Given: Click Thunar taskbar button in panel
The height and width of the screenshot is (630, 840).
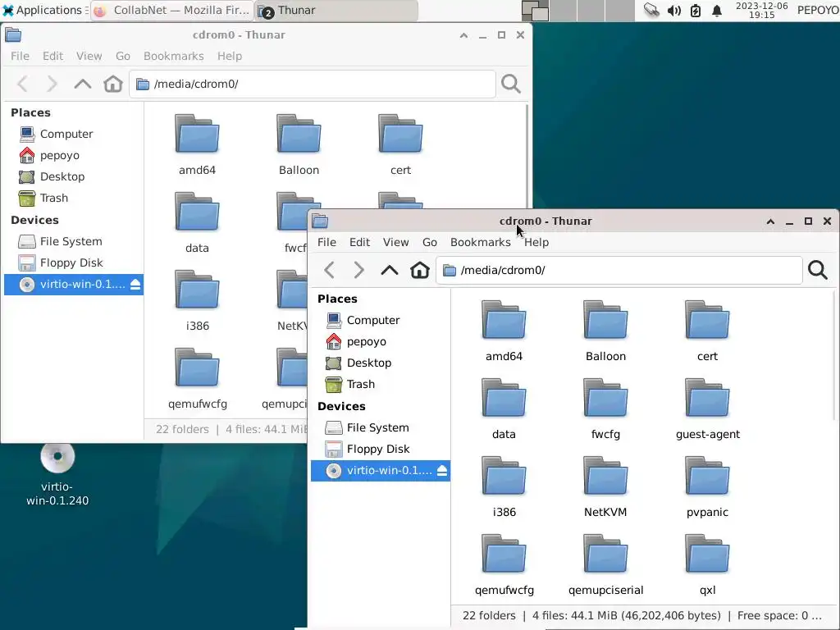Looking at the screenshot, I should click(336, 10).
